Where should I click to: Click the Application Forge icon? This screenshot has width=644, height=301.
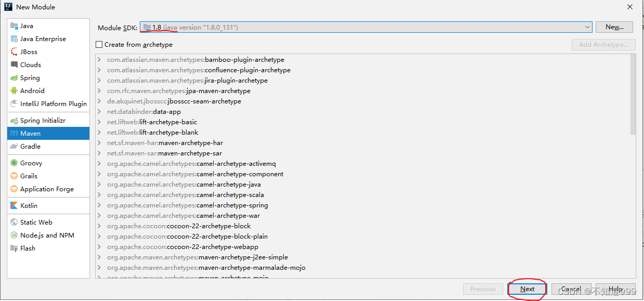point(14,189)
